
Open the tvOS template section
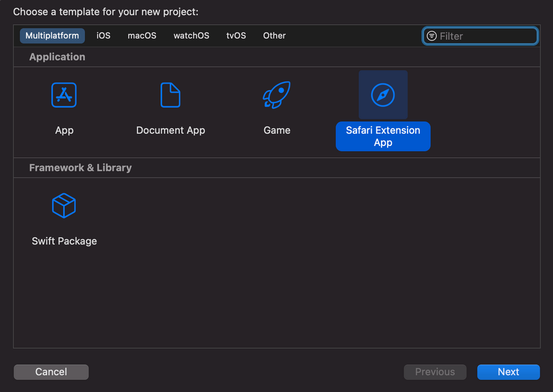236,36
